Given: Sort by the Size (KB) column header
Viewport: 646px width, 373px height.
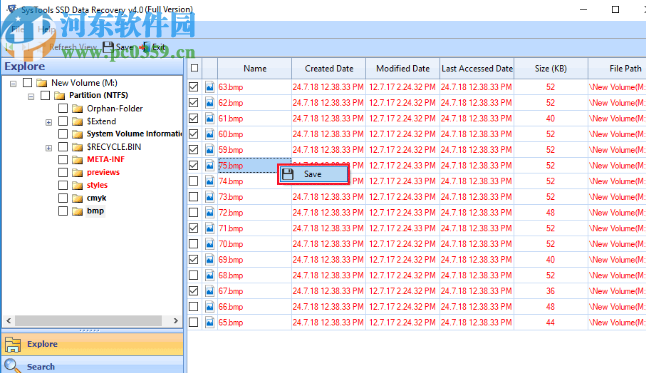Looking at the screenshot, I should click(551, 68).
